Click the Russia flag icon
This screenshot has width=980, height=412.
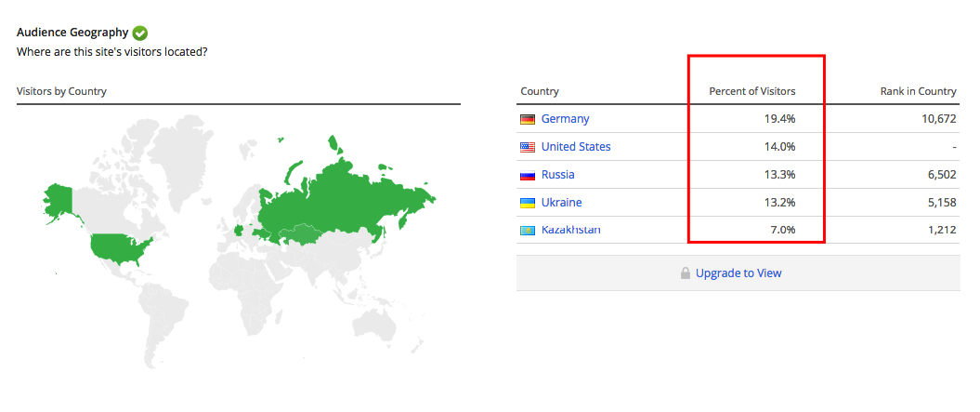(x=528, y=175)
